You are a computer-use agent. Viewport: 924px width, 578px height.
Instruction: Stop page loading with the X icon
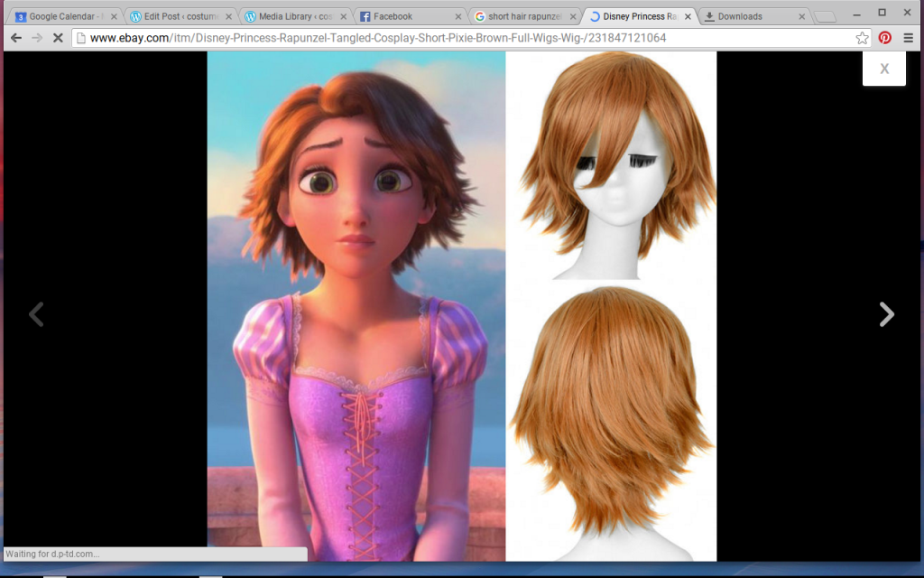point(57,38)
